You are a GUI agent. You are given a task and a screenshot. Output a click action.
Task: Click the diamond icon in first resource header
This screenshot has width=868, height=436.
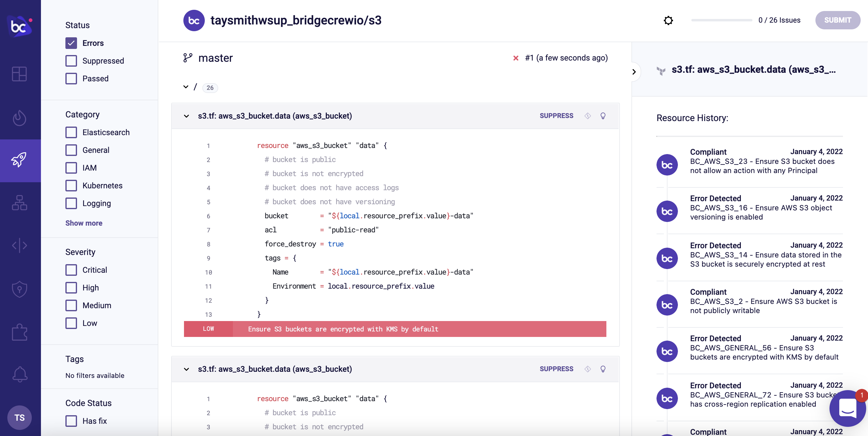[x=588, y=116]
